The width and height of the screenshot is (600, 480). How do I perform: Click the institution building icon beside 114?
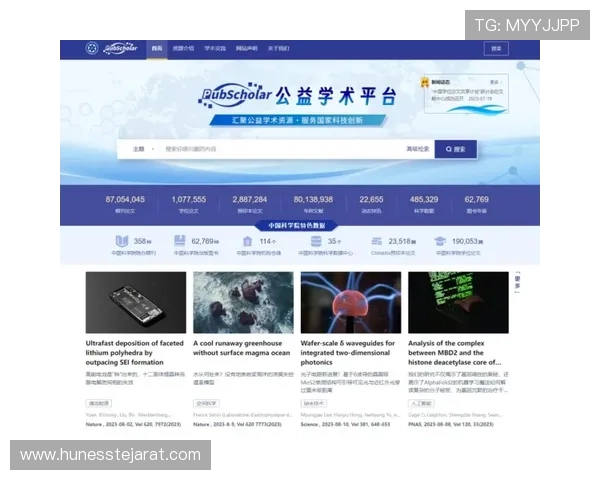[247, 241]
